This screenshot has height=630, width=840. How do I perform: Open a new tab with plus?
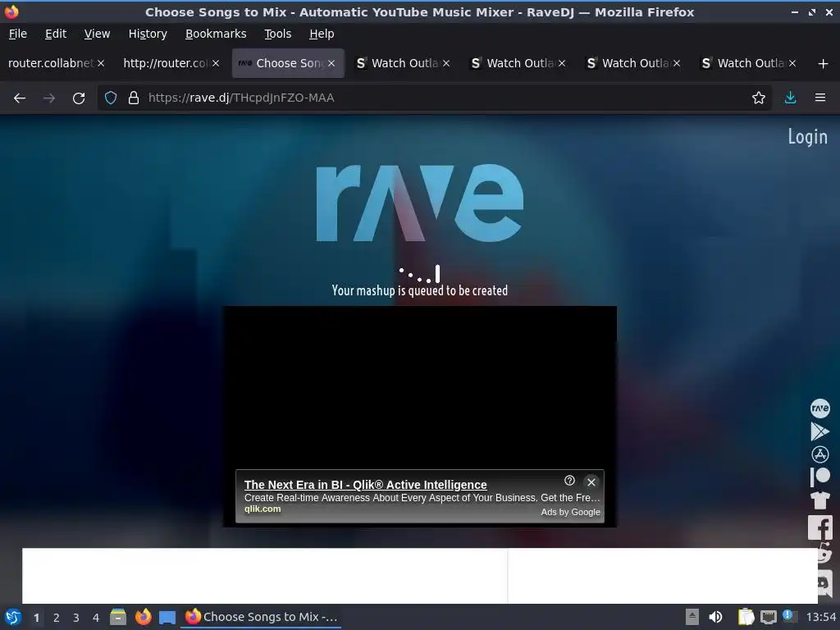point(823,64)
